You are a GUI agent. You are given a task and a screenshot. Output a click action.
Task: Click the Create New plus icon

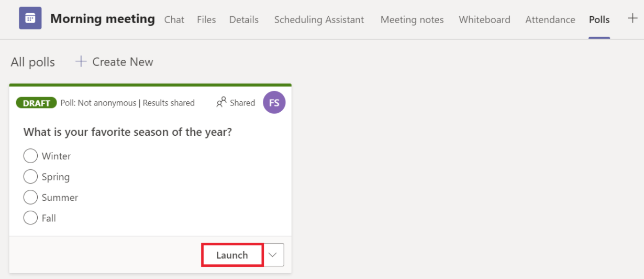[81, 62]
